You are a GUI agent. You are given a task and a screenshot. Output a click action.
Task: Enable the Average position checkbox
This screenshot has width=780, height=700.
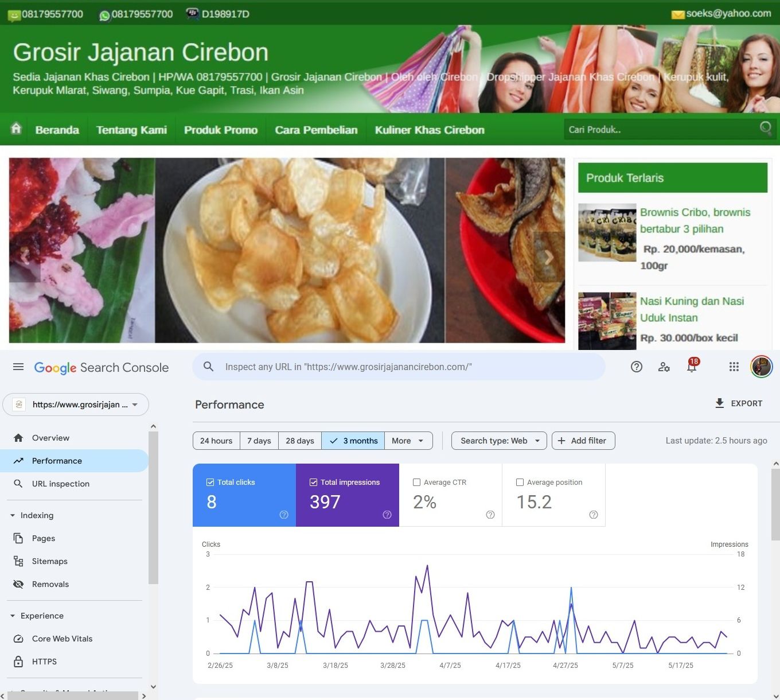pos(520,483)
